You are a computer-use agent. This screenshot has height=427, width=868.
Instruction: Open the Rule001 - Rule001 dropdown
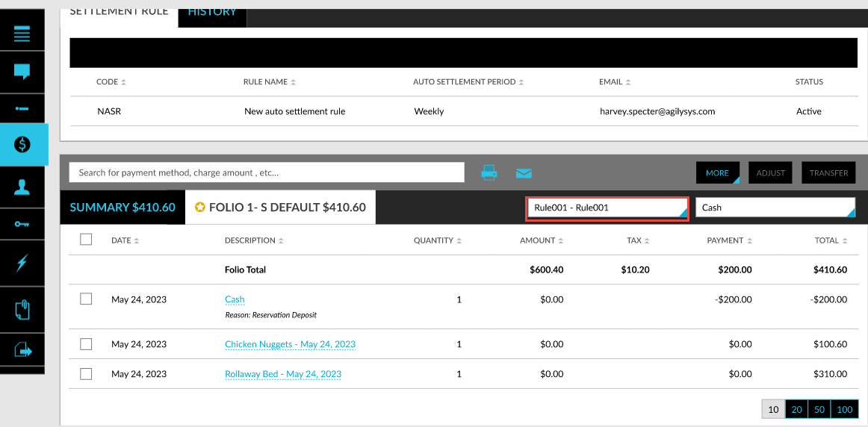tap(607, 208)
